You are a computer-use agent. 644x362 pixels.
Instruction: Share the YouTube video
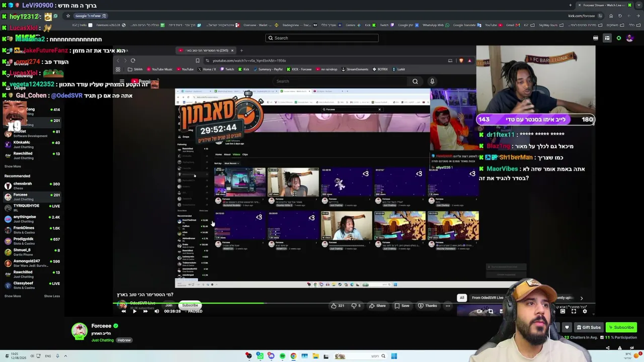377,306
